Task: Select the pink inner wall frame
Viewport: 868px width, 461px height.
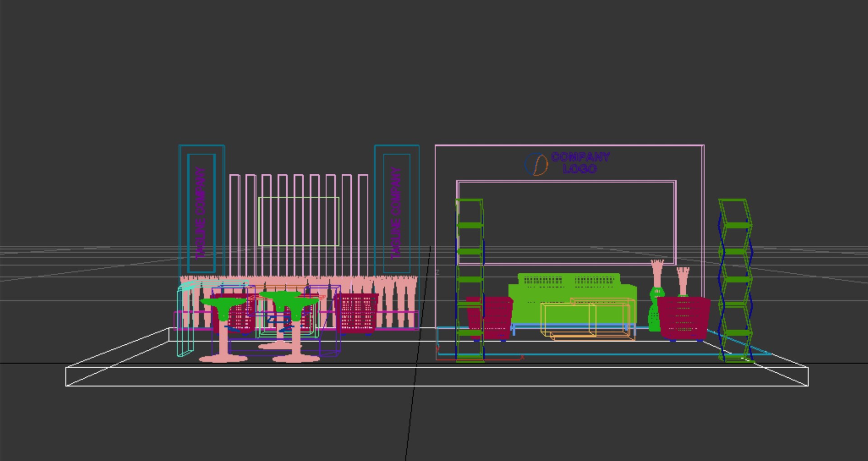Action: tap(566, 223)
